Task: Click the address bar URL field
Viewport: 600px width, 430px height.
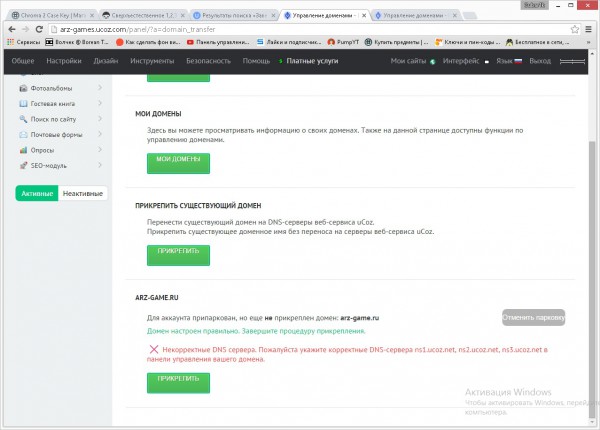Action: point(308,29)
